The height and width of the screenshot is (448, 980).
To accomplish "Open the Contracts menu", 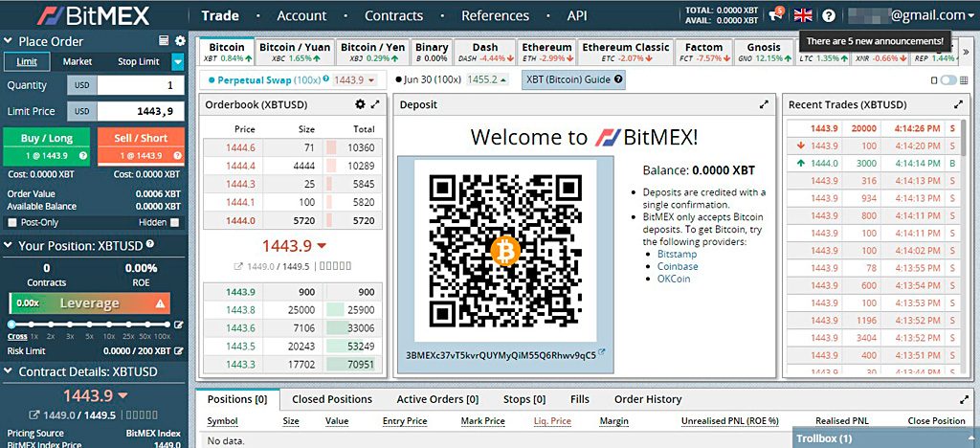I will (393, 15).
